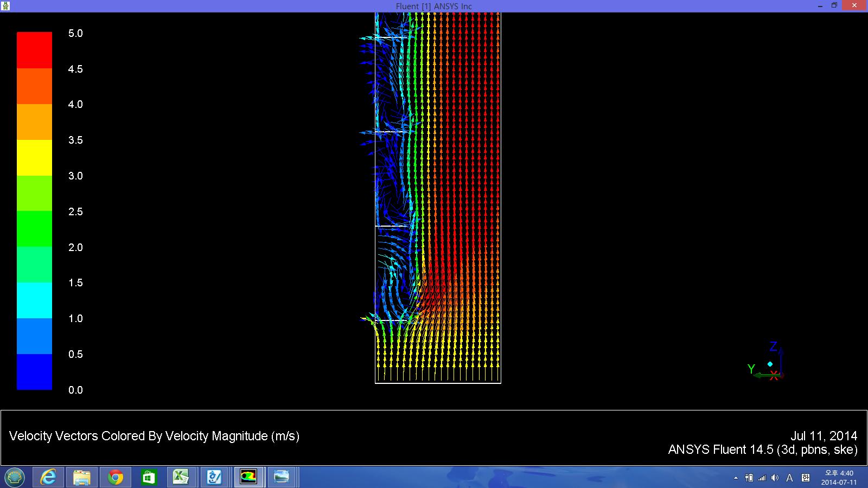The image size is (868, 488).
Task: Click the green 2.0–2.5 legend band
Action: click(x=34, y=229)
